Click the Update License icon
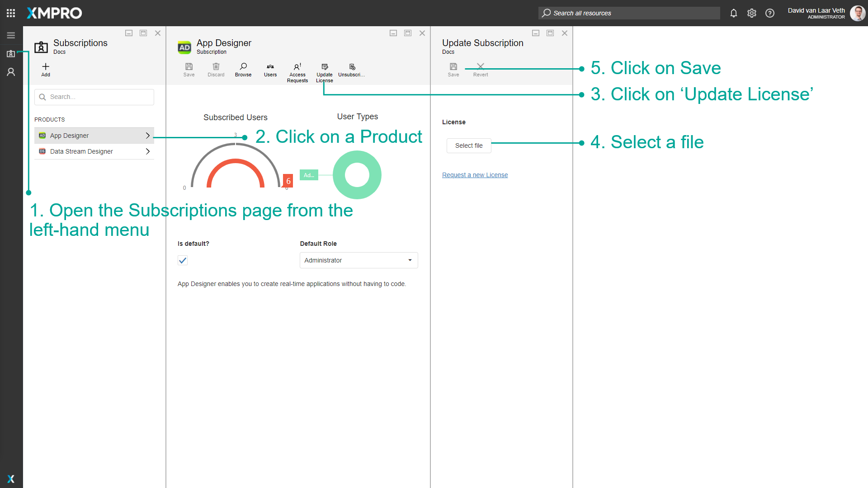 tap(325, 67)
